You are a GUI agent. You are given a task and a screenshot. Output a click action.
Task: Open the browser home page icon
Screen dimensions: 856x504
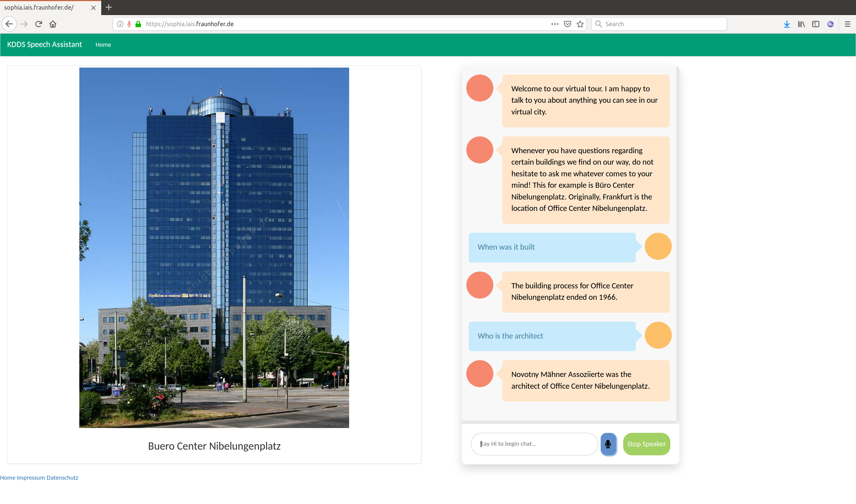click(x=53, y=24)
